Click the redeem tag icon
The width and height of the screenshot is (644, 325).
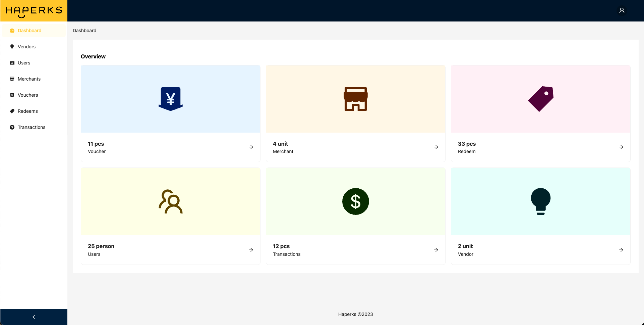[x=540, y=99]
